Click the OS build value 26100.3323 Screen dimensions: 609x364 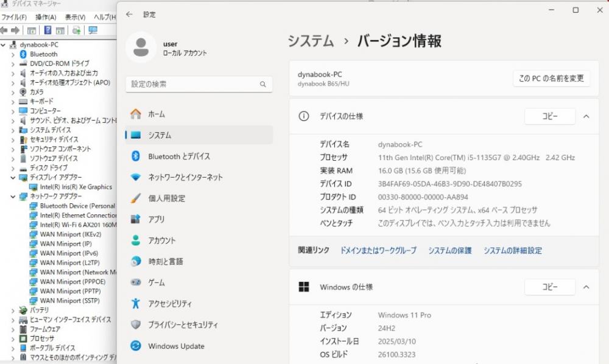coord(396,354)
